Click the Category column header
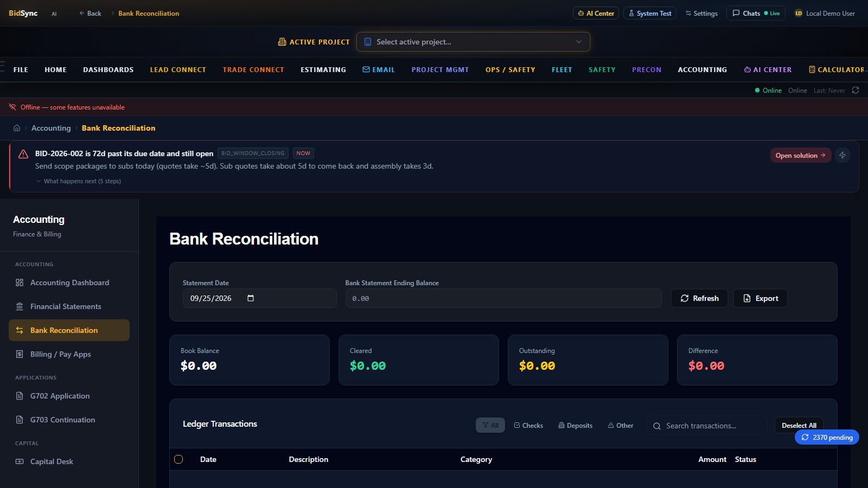The height and width of the screenshot is (488, 868). (476, 459)
